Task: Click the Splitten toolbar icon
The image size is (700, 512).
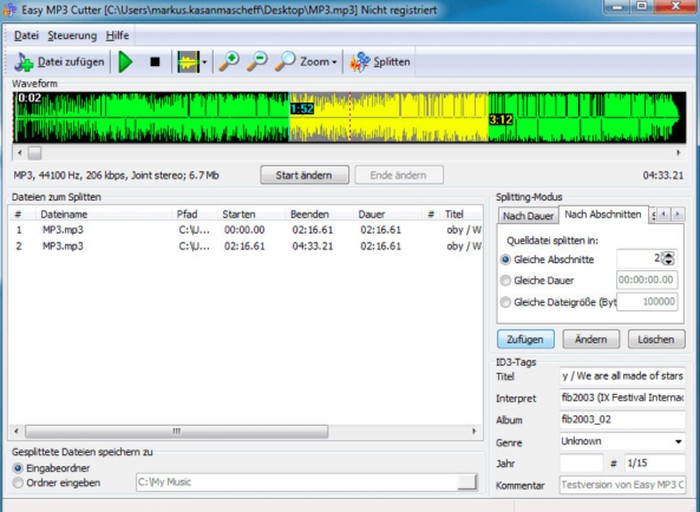Action: tap(358, 62)
